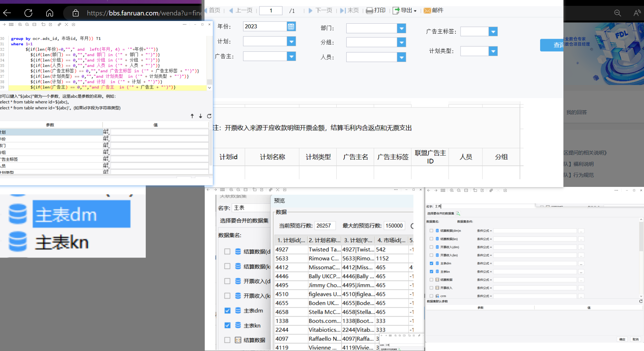
Task: Go to 上一页 previous page
Action: (241, 10)
